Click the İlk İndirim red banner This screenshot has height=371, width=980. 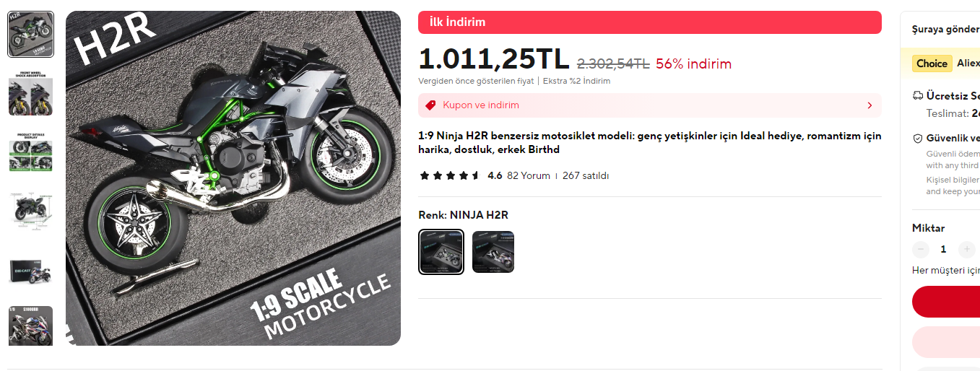pyautogui.click(x=650, y=22)
